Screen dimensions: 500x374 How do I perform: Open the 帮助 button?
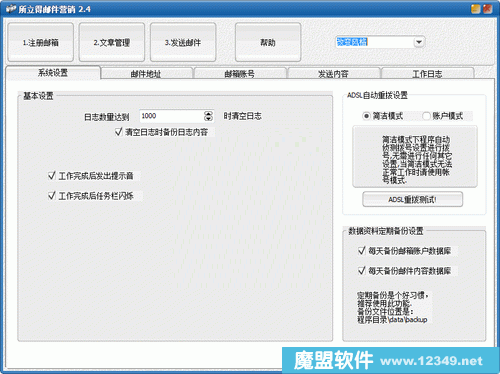(268, 42)
